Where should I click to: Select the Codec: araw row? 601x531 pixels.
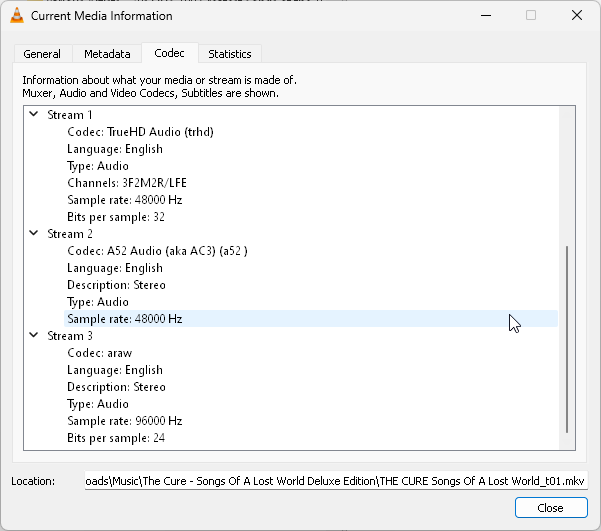100,353
